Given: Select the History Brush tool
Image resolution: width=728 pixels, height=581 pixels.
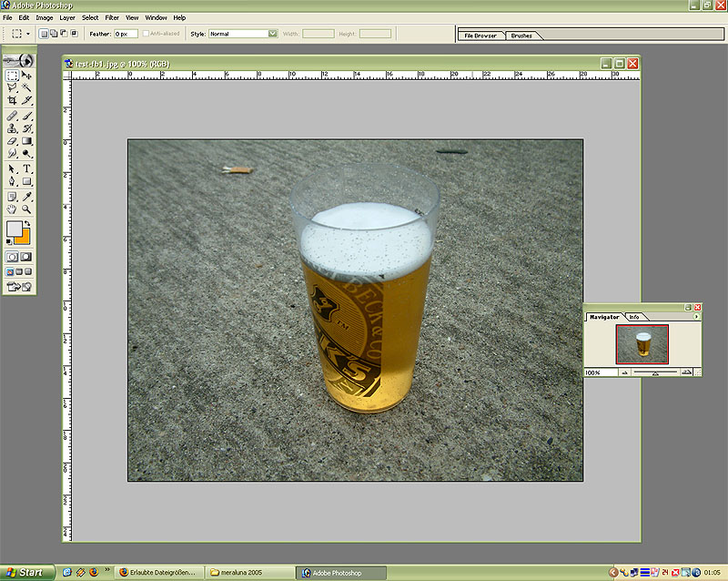Looking at the screenshot, I should click(26, 128).
